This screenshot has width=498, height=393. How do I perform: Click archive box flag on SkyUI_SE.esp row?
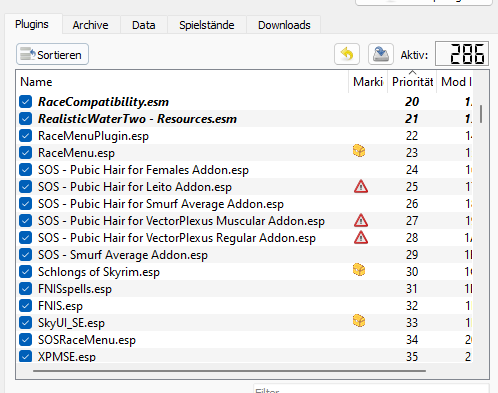359,321
